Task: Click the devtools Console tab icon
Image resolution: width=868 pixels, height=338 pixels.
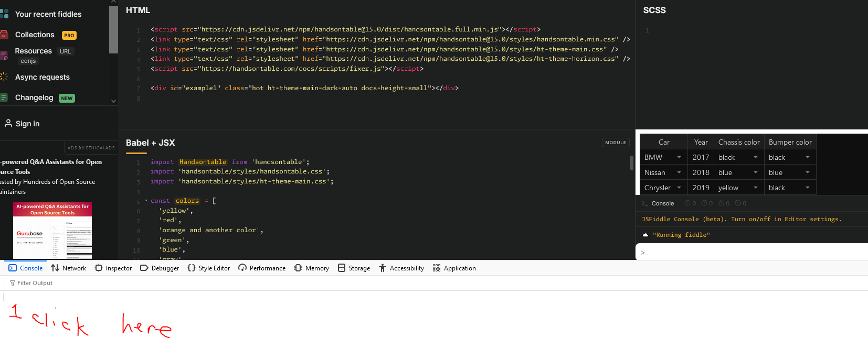Action: (13, 268)
